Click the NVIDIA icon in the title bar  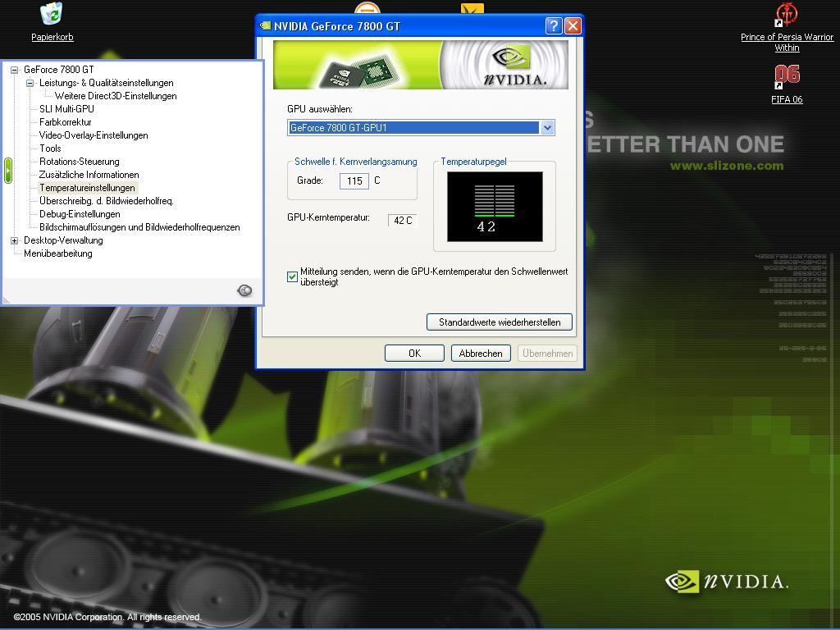click(265, 25)
